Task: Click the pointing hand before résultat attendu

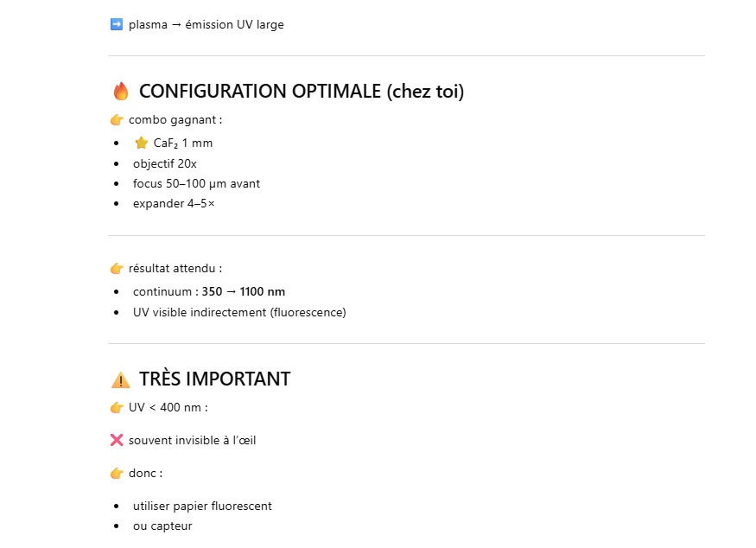Action: pyautogui.click(x=117, y=269)
